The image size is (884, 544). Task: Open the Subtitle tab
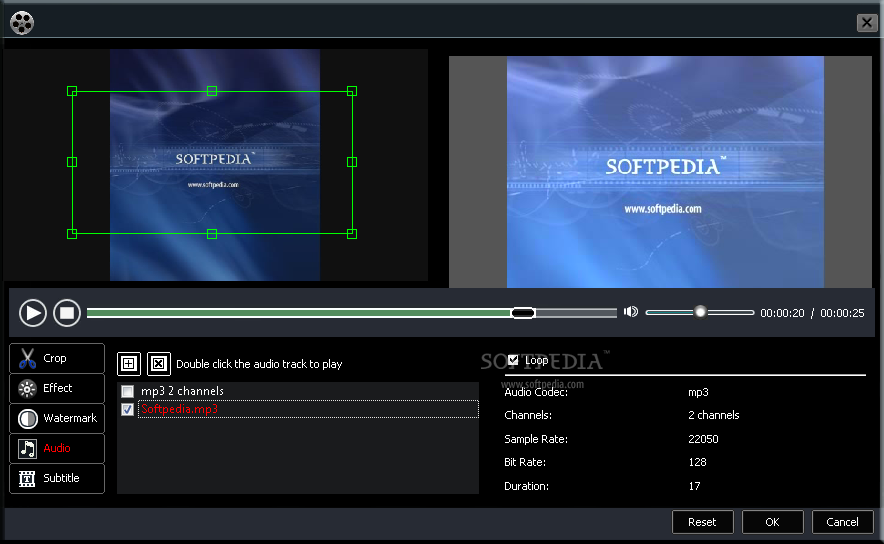(57, 478)
